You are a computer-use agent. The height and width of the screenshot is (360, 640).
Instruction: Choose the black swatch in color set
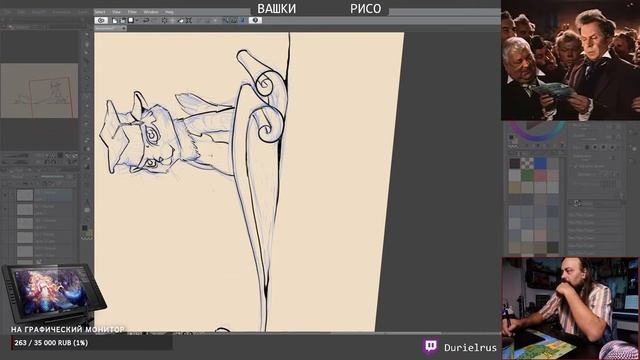click(515, 163)
